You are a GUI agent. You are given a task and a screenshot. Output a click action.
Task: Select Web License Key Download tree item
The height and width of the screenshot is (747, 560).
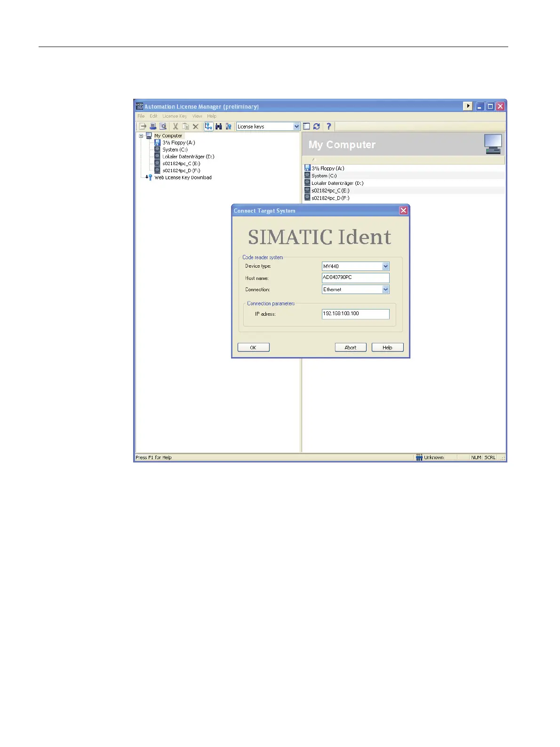[x=183, y=178]
